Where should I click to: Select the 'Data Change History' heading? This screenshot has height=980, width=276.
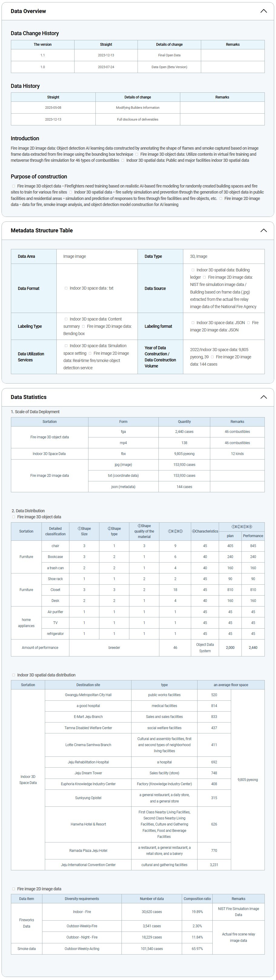(x=35, y=34)
